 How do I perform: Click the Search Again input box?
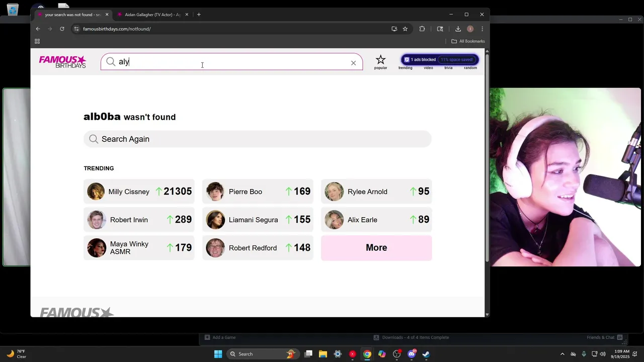tap(257, 139)
